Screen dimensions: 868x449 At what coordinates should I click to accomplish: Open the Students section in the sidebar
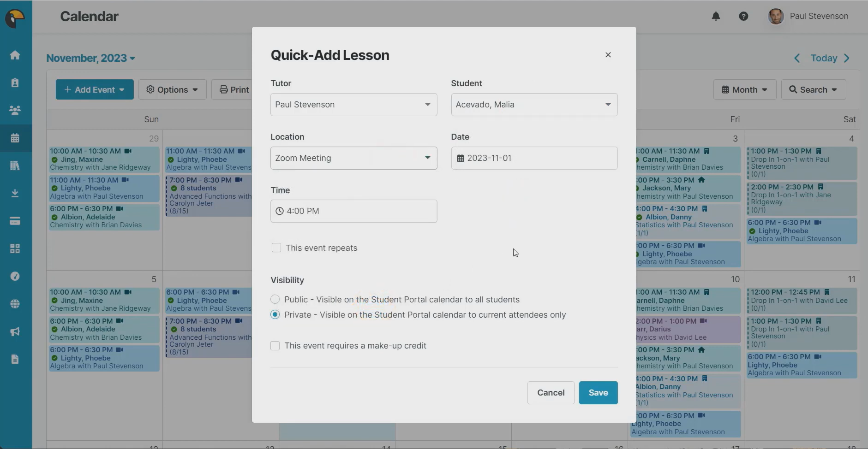(x=15, y=110)
